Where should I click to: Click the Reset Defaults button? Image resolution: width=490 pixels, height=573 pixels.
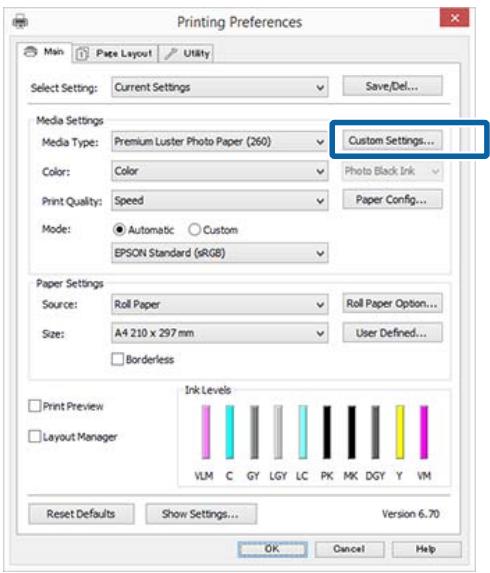click(x=81, y=514)
